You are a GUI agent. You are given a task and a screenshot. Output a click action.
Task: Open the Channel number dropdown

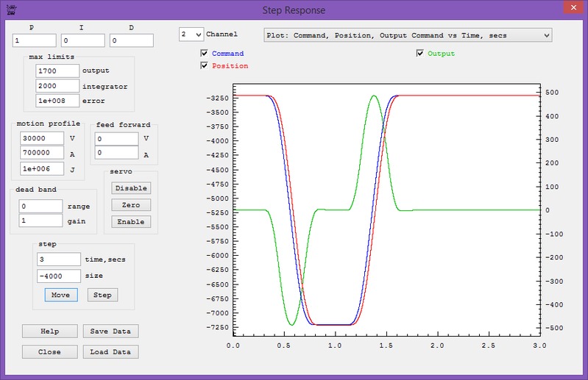coord(191,35)
